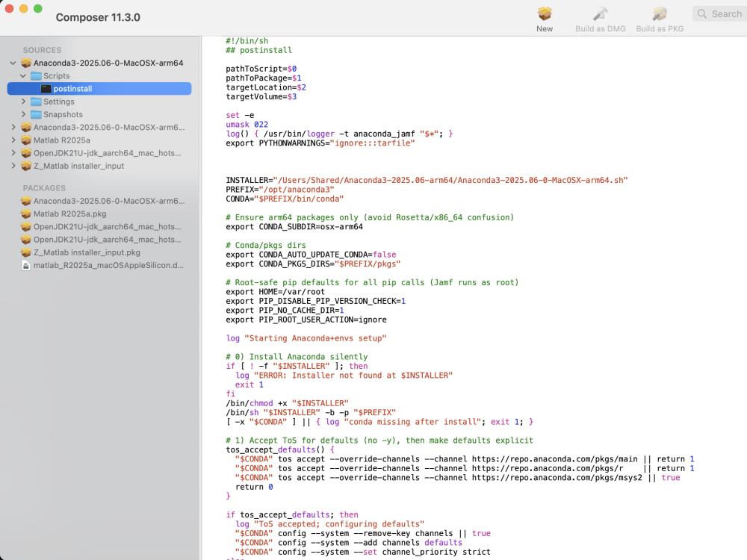Click the Composer 11.3.0 window title

98,17
